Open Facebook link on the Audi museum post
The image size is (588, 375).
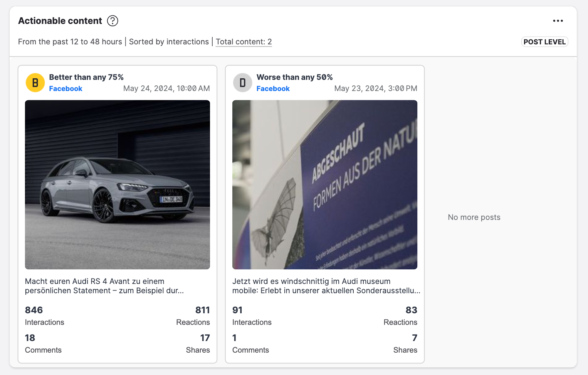(273, 89)
